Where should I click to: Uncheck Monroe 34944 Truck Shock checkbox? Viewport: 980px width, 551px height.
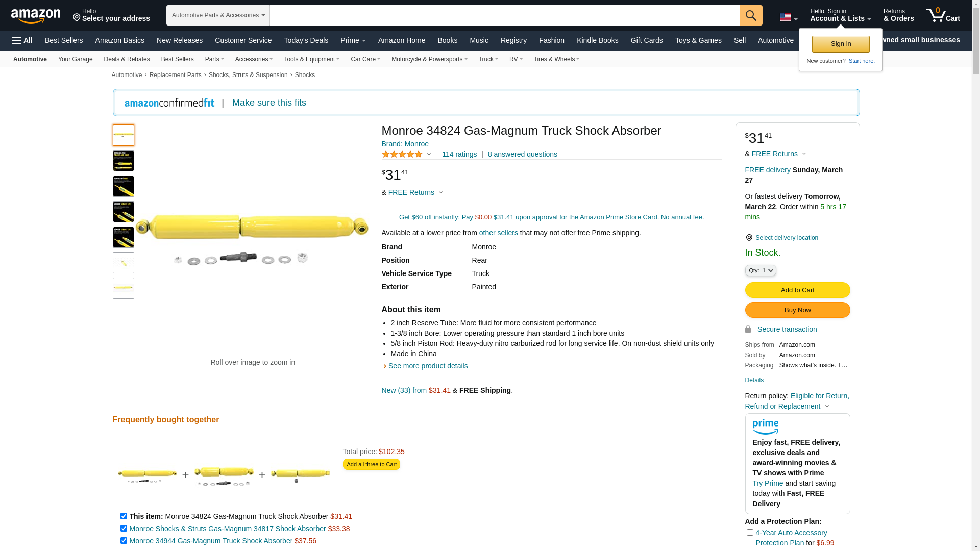(x=124, y=541)
